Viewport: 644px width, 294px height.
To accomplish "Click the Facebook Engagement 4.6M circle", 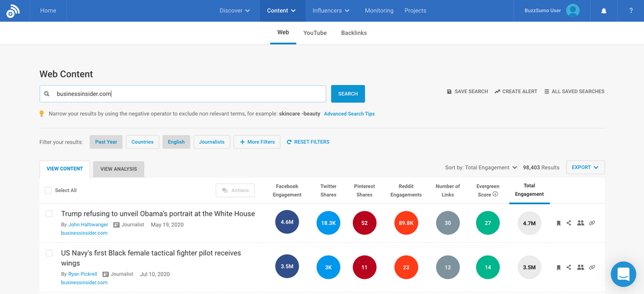I will click(x=287, y=222).
